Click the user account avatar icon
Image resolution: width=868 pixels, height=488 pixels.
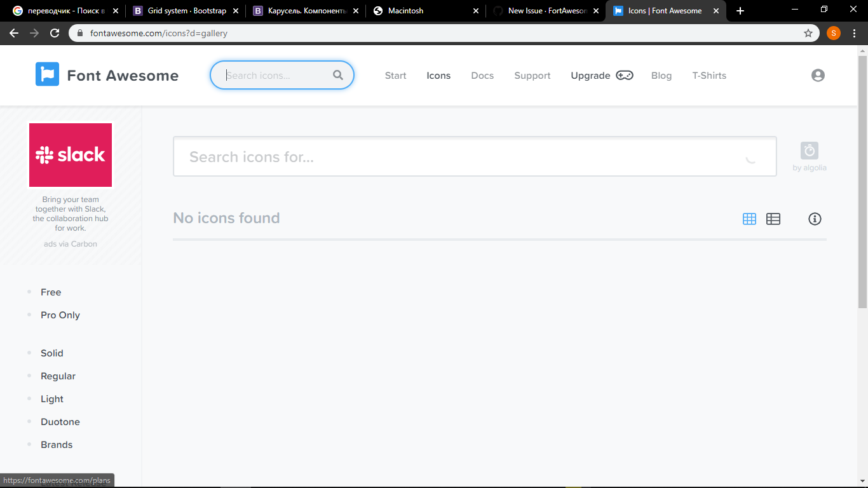click(x=818, y=75)
